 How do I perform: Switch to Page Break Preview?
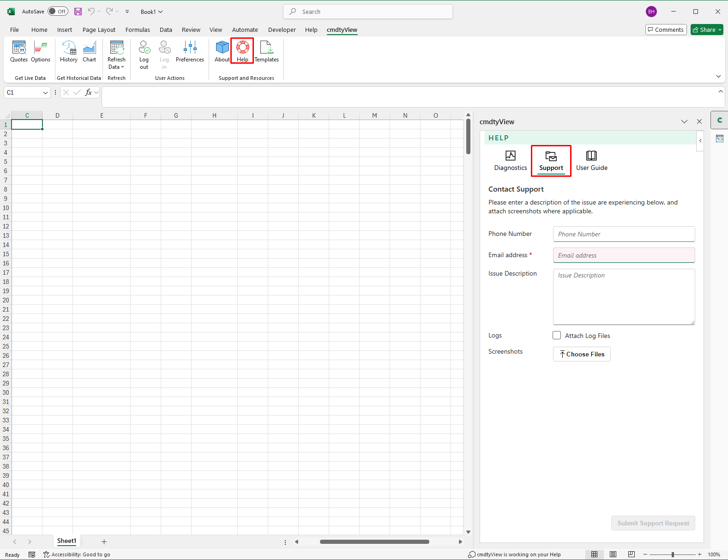point(632,554)
